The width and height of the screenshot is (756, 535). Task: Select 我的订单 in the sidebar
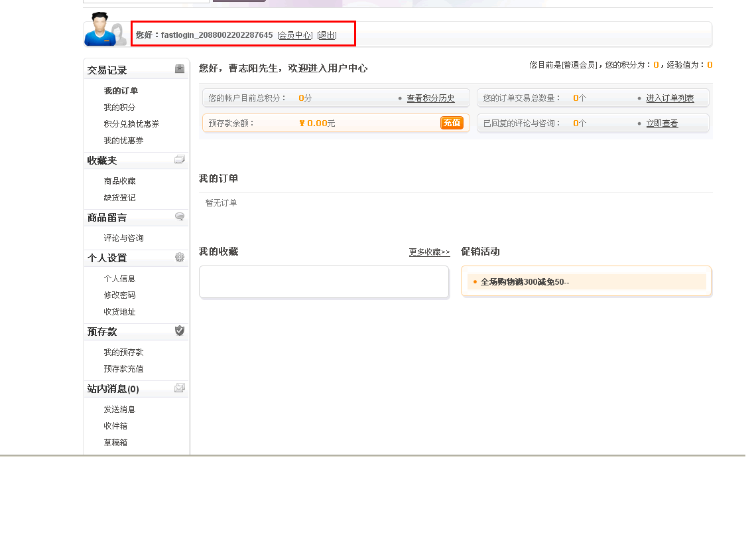click(x=121, y=91)
